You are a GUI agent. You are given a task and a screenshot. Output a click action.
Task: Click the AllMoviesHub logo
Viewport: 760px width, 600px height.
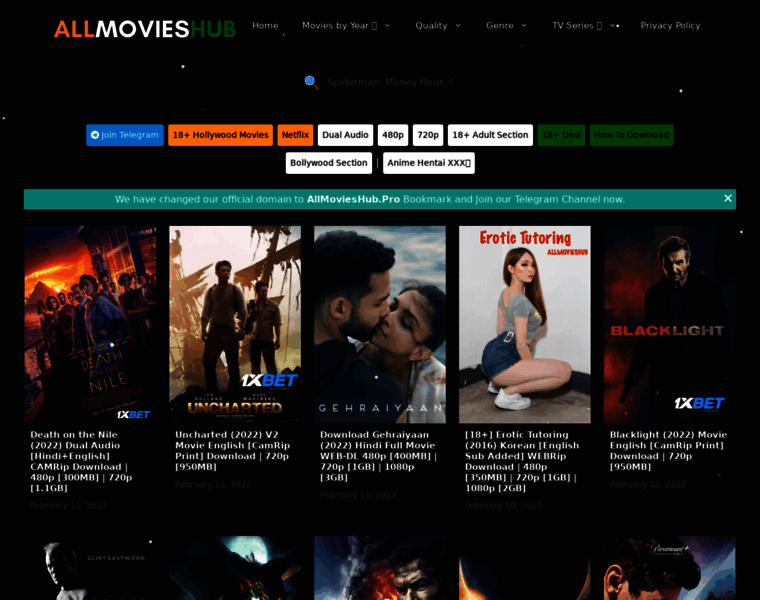(x=145, y=29)
